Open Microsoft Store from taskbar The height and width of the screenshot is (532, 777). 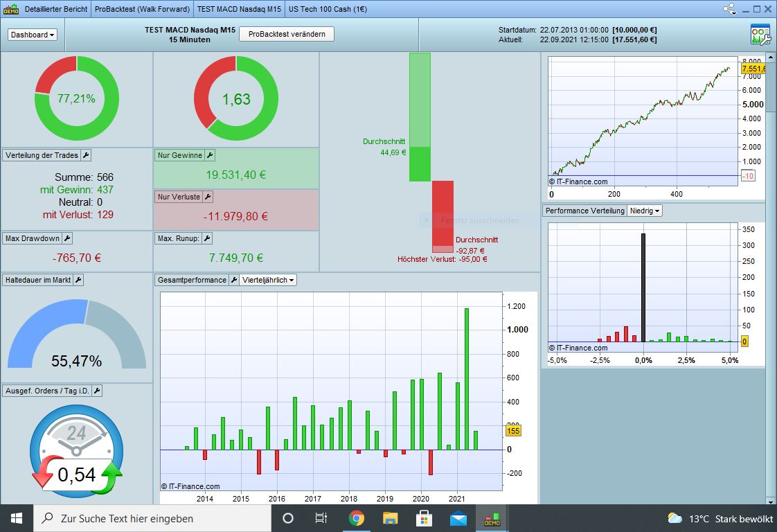pos(425,519)
